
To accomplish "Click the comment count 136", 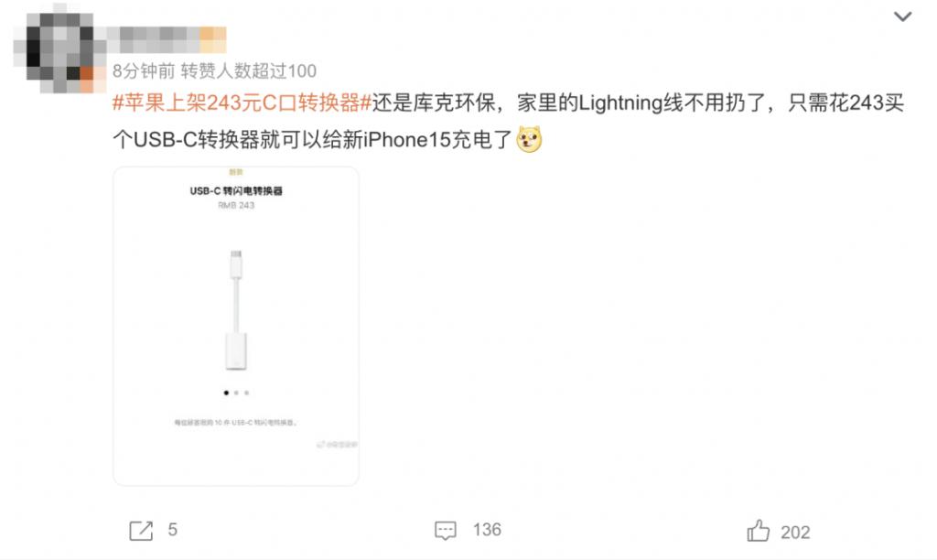I will [487, 530].
